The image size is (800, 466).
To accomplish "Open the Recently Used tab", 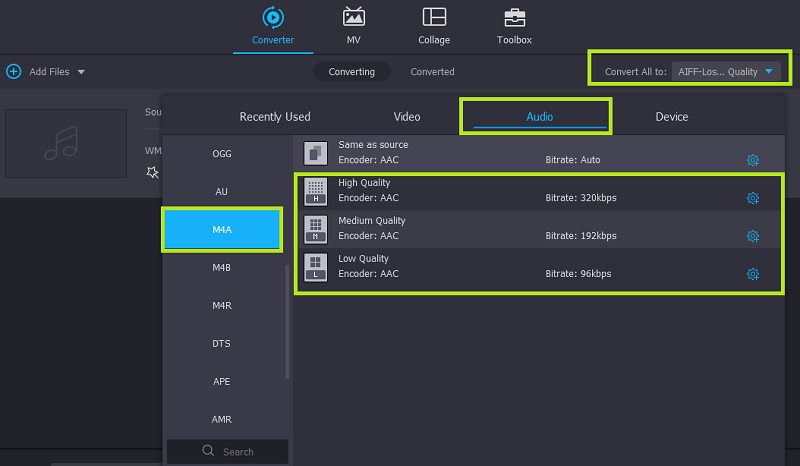I will (275, 117).
